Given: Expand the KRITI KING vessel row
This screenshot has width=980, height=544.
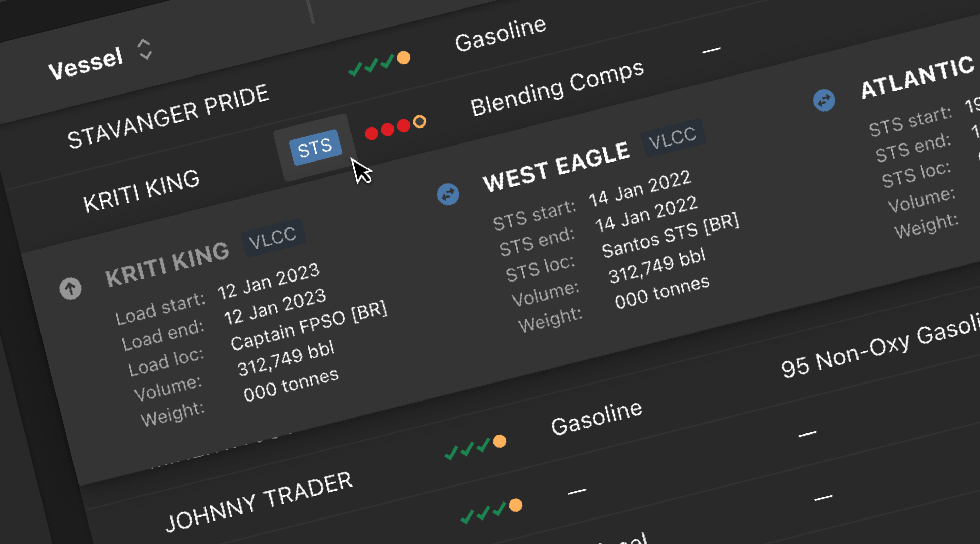Looking at the screenshot, I should click(142, 191).
